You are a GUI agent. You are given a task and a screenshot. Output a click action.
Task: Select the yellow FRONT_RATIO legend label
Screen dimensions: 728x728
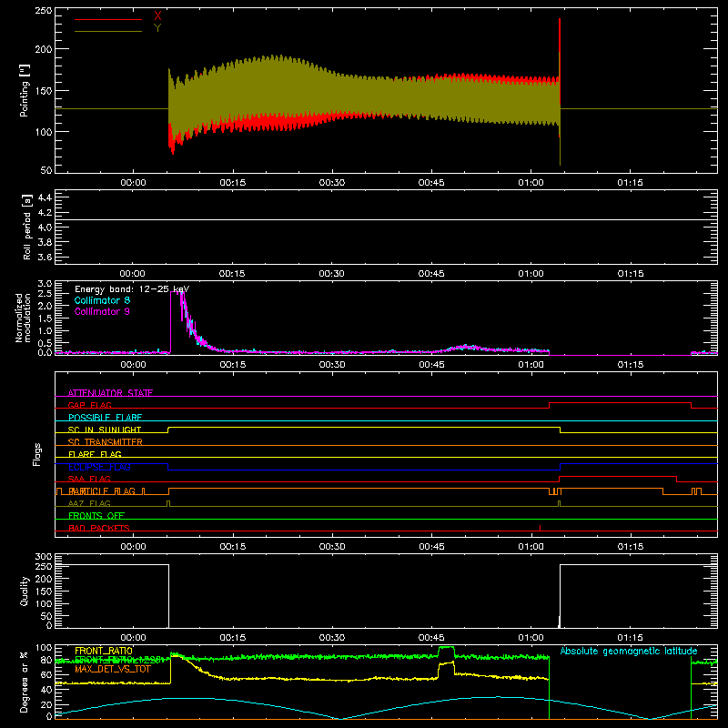104,651
